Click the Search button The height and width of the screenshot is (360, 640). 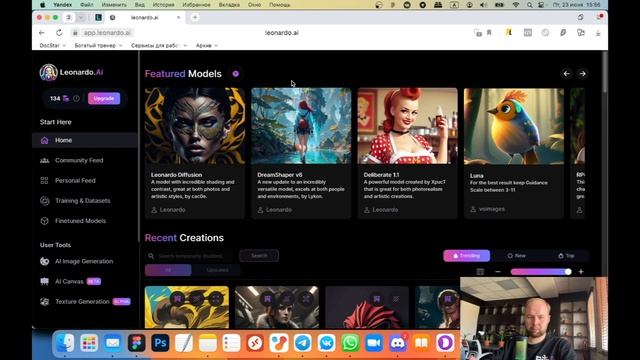pyautogui.click(x=259, y=256)
